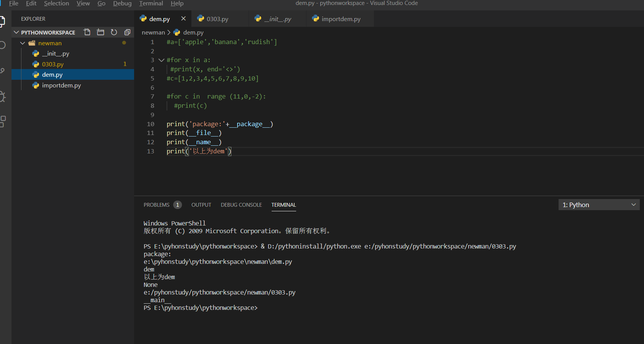Open the terminal selector dropdown '1: Python'
This screenshot has width=644, height=344.
click(599, 205)
